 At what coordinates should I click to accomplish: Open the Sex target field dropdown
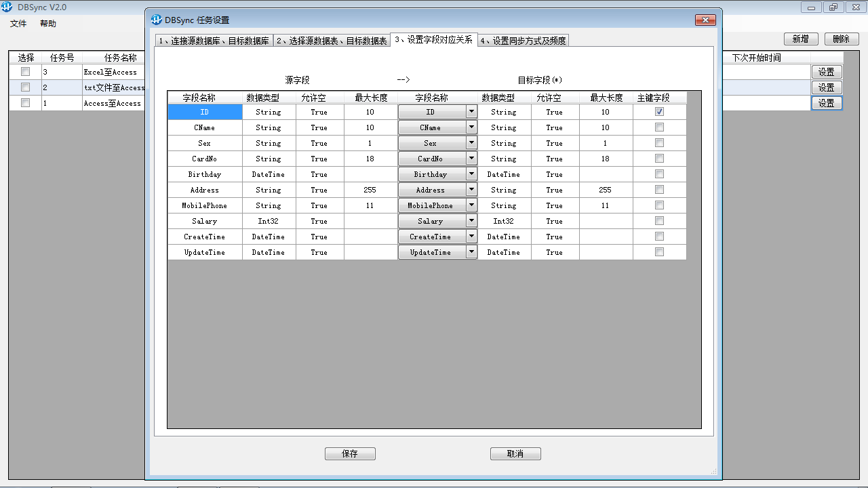click(471, 142)
